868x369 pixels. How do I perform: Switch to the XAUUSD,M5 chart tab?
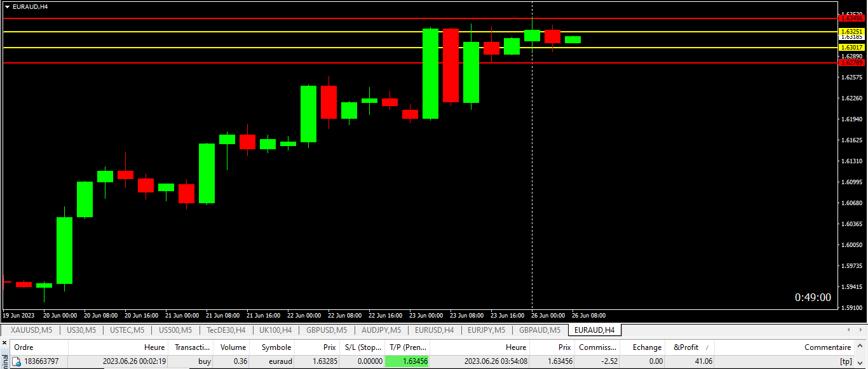click(31, 330)
